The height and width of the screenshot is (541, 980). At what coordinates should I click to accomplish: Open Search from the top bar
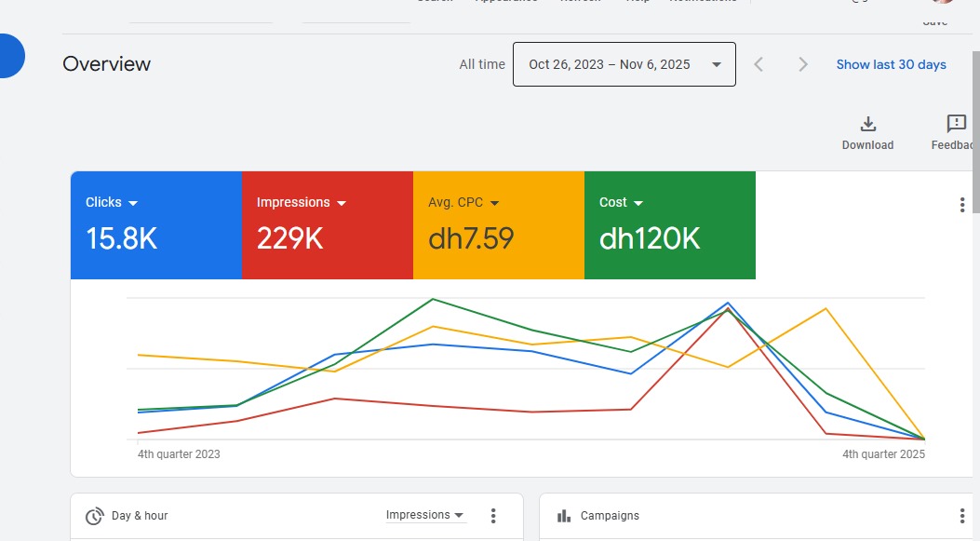pos(436,2)
